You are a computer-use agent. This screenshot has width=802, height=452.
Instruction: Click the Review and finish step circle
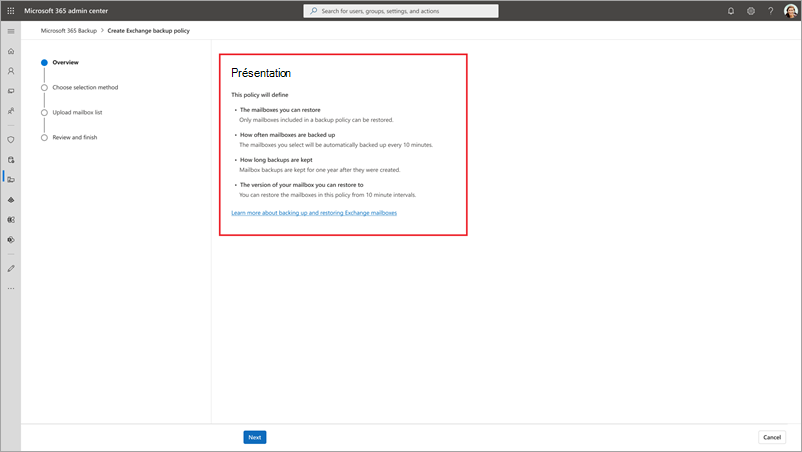[44, 138]
